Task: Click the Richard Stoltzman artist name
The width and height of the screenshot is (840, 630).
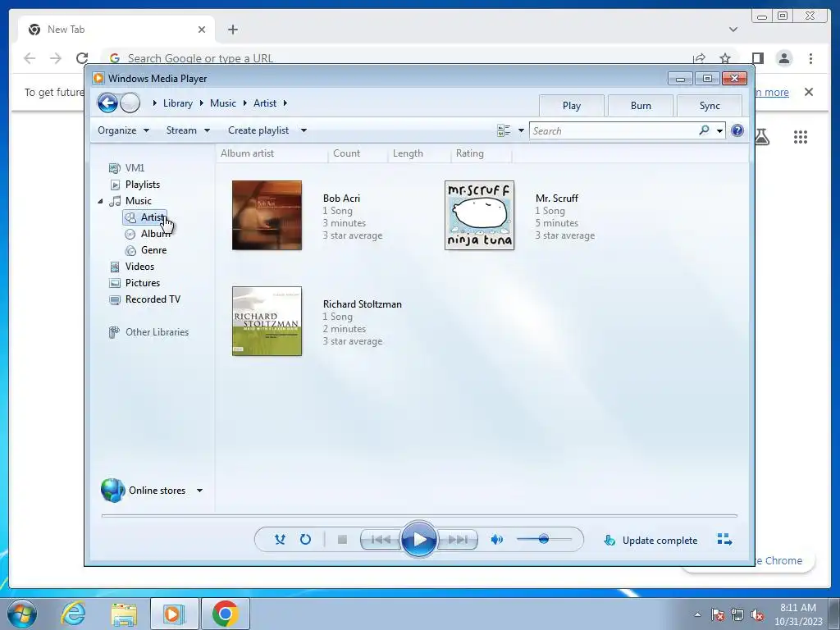Action: (362, 304)
